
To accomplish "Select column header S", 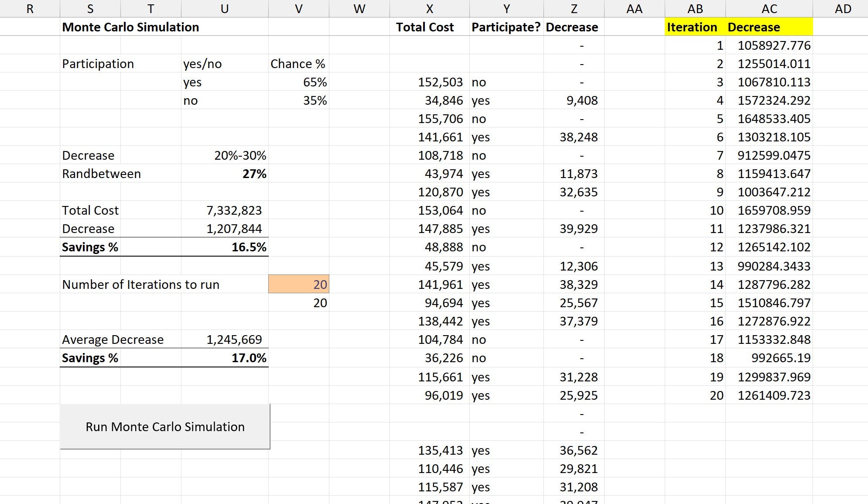I will click(90, 9).
